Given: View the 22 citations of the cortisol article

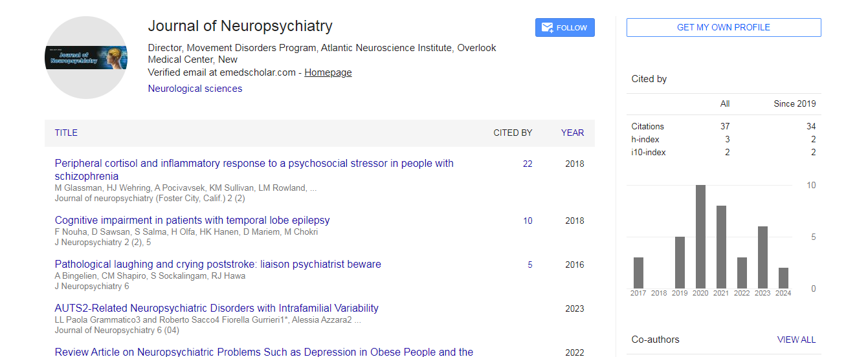Looking at the screenshot, I should [x=528, y=164].
